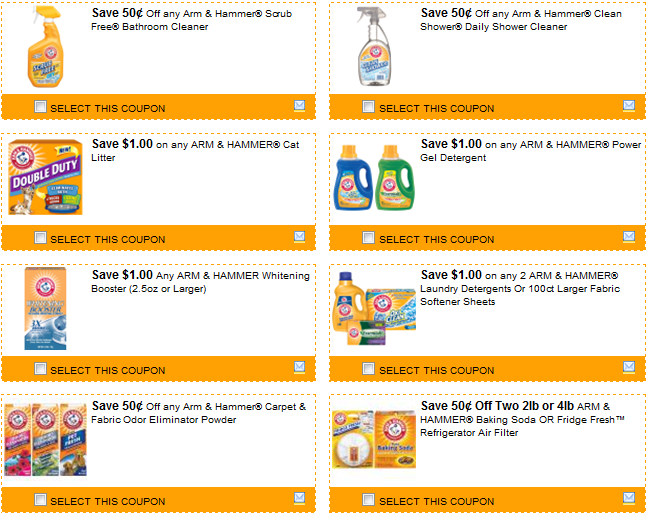Select the Clean Shower Daily Cleaner coupon checkbox
The height and width of the screenshot is (519, 650).
[368, 107]
